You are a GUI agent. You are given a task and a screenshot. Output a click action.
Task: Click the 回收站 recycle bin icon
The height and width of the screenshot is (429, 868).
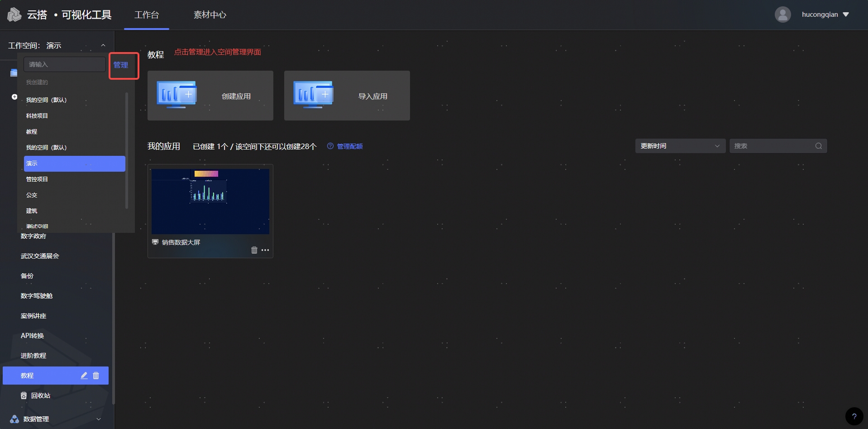[x=24, y=395]
